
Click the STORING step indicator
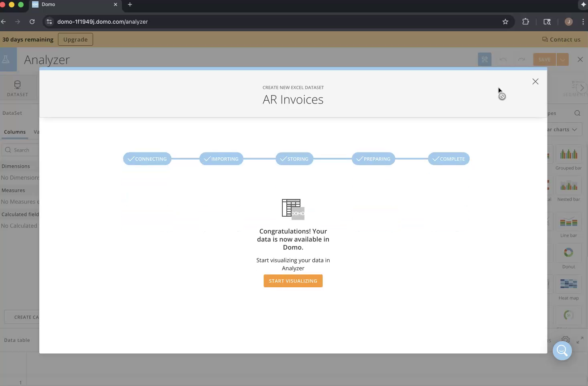(294, 159)
